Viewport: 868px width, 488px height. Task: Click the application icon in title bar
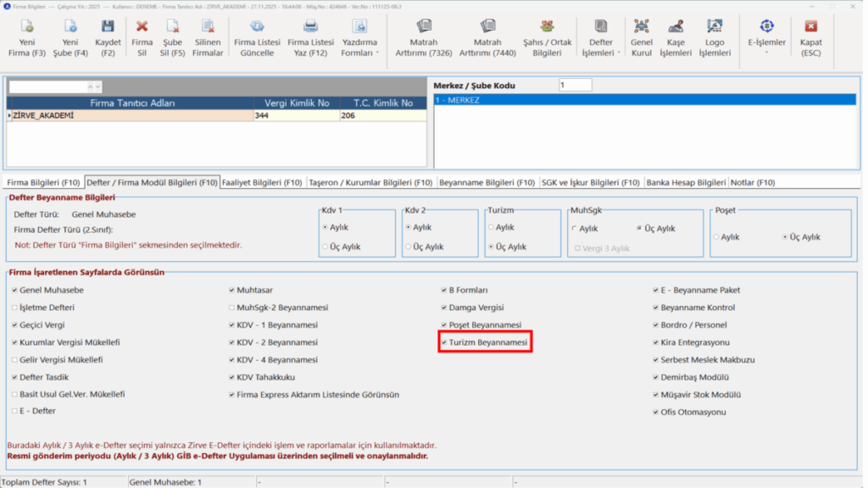(x=7, y=6)
